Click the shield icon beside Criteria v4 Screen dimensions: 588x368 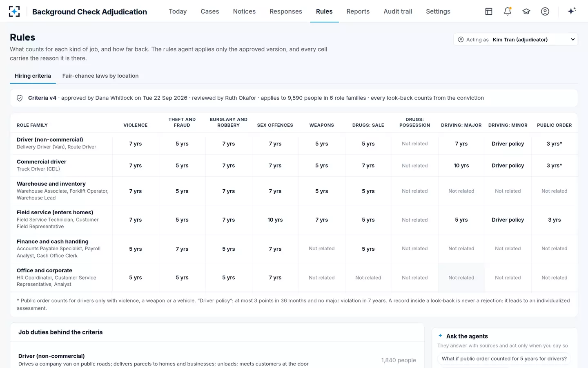[x=20, y=98]
